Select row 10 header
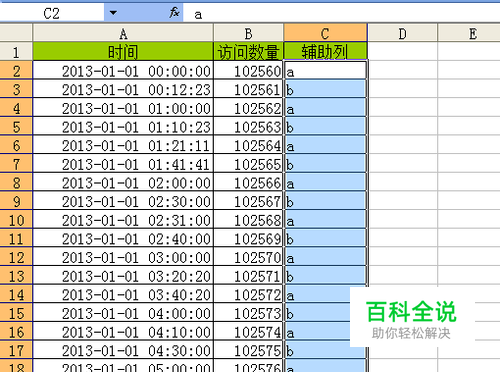This screenshot has height=372, width=500. pos(16,220)
